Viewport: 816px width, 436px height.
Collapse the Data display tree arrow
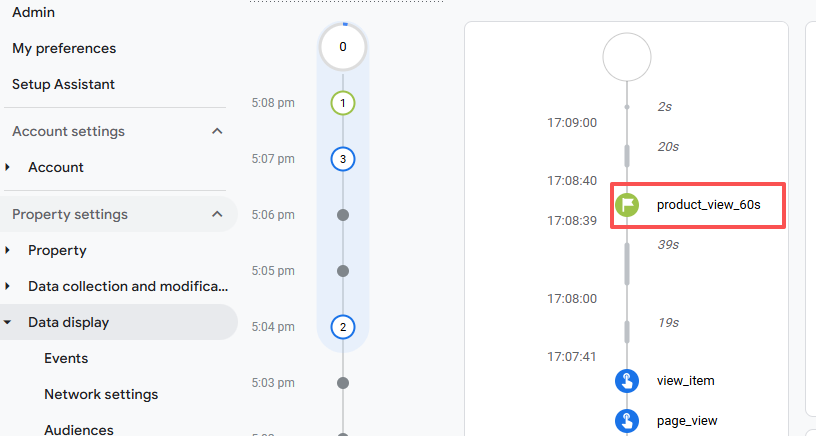point(8,322)
